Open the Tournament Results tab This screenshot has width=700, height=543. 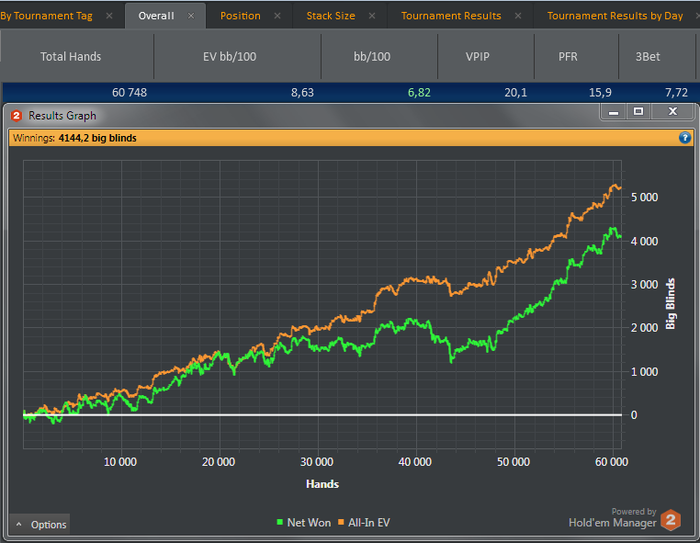tap(451, 16)
